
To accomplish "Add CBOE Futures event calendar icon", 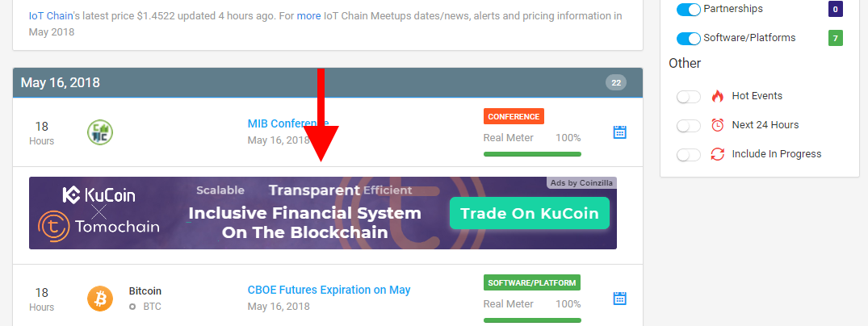I will pos(619,299).
